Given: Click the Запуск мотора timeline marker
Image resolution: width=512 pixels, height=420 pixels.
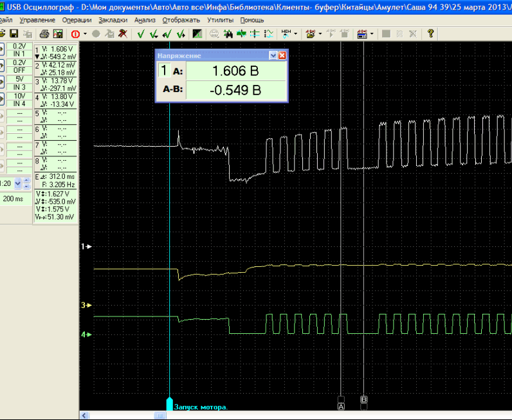Looking at the screenshot, I should coord(170,405).
